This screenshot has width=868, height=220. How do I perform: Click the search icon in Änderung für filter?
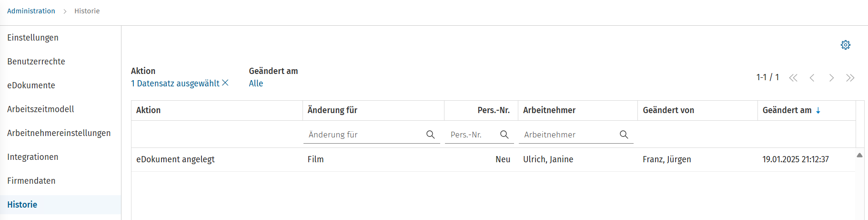(431, 135)
